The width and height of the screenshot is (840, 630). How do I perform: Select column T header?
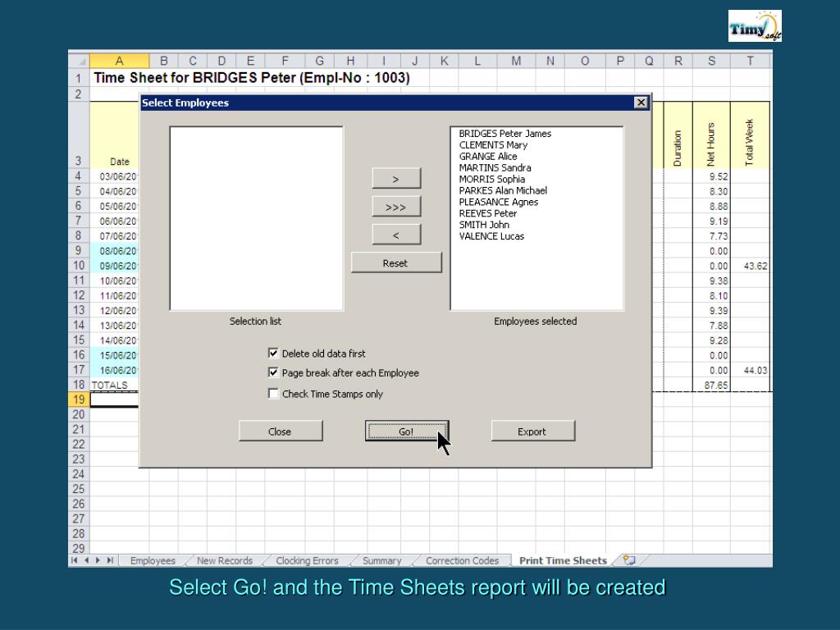(750, 61)
